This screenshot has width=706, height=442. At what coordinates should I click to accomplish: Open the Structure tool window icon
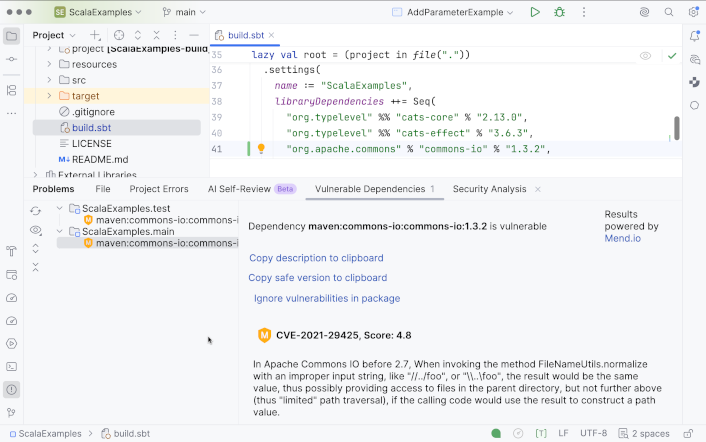tap(12, 90)
